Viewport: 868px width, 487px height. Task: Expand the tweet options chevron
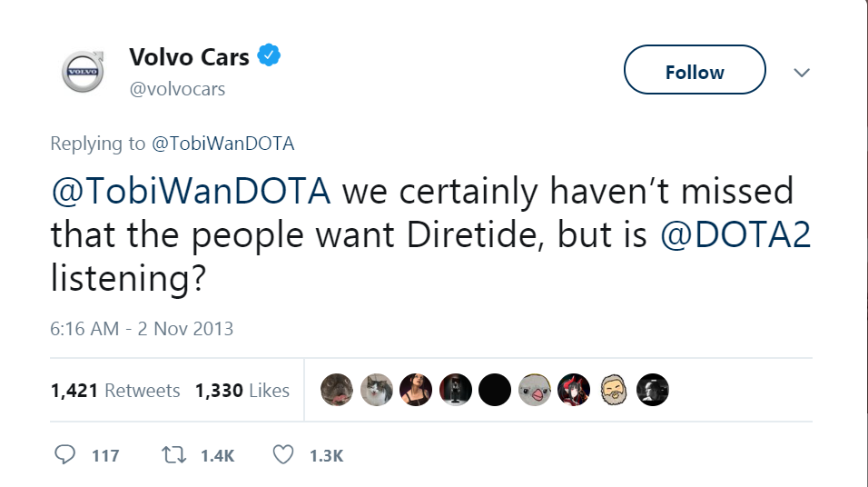tap(802, 73)
